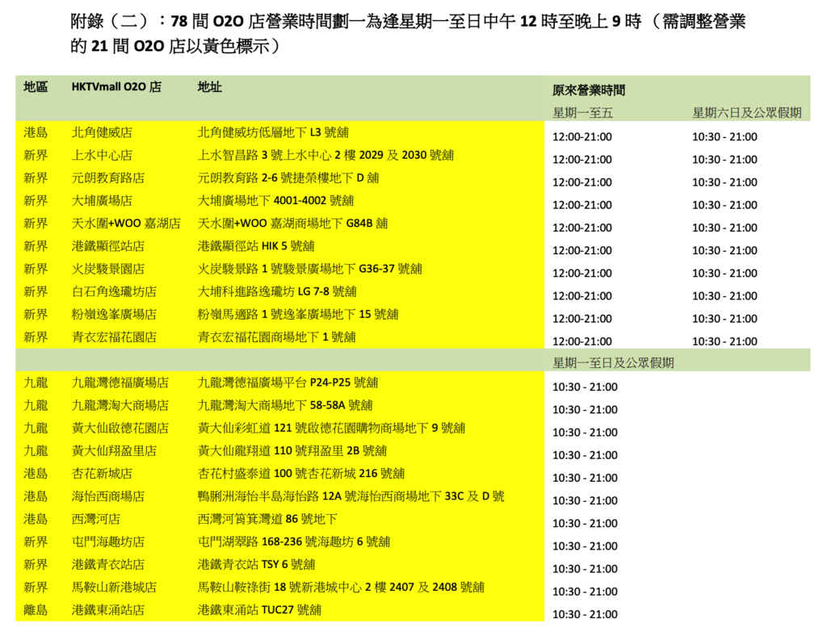Select the '星期六日及公眾假期' subheader
The height and width of the screenshot is (644, 827).
747,113
